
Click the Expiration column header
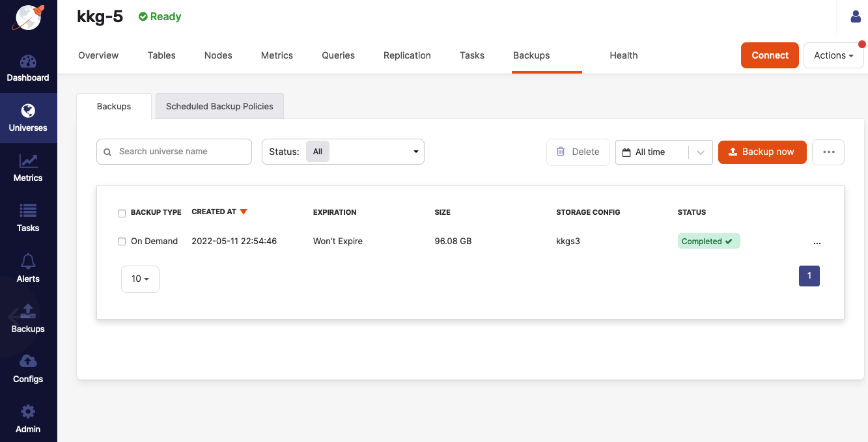[x=335, y=212]
